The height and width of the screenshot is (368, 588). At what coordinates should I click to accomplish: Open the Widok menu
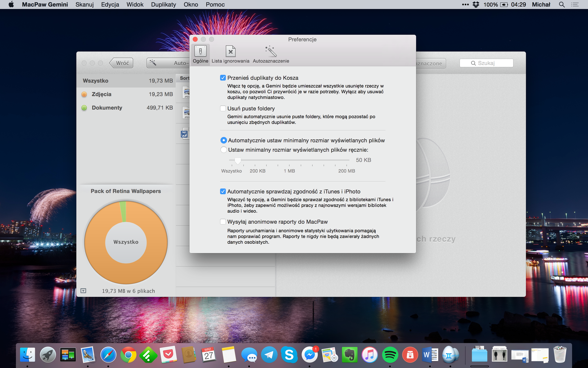pyautogui.click(x=135, y=4)
